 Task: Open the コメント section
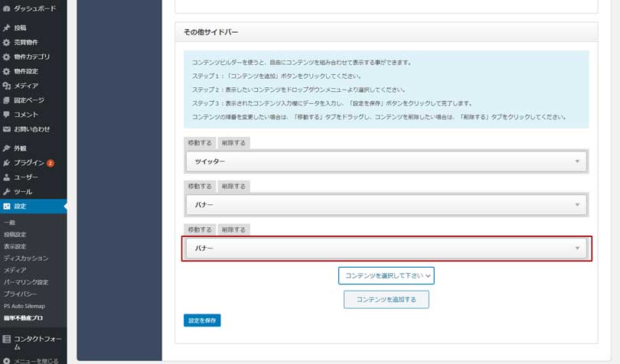tap(25, 115)
